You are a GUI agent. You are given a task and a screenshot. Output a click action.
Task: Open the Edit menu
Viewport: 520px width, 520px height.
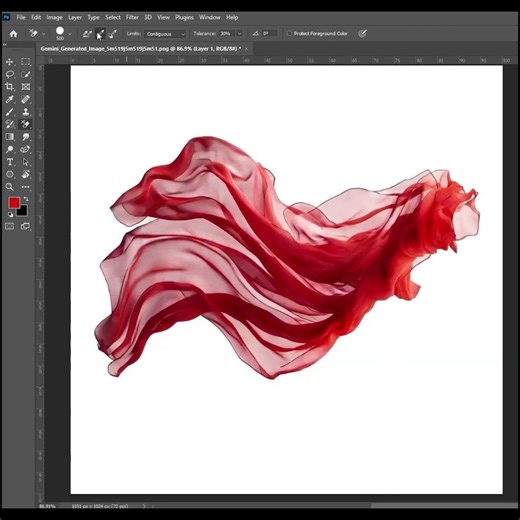pos(36,17)
